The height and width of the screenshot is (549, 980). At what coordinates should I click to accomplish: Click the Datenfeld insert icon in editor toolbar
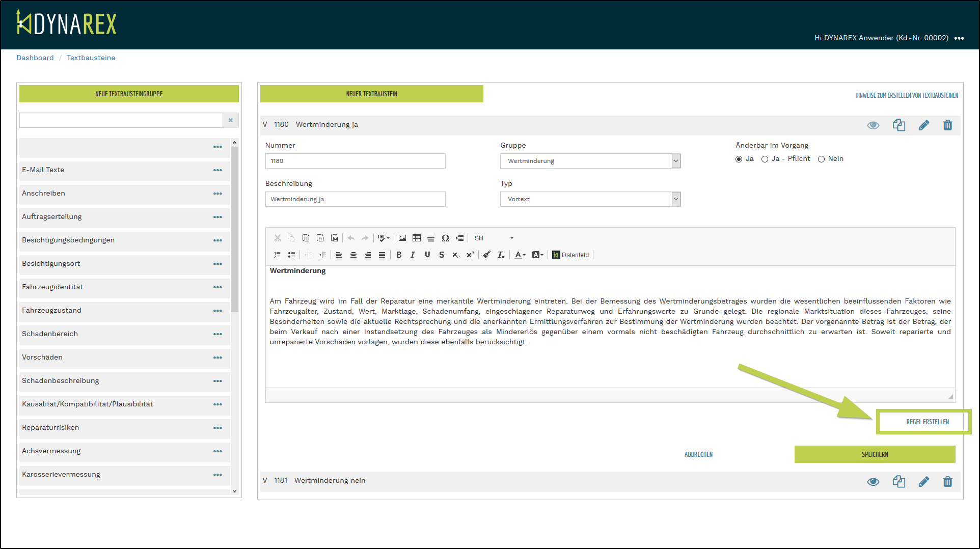click(x=570, y=255)
